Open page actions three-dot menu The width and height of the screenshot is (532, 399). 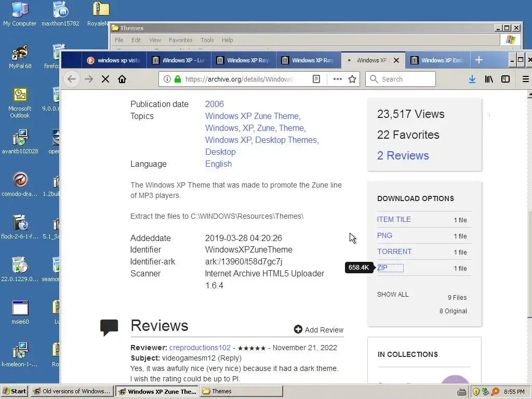(337, 79)
